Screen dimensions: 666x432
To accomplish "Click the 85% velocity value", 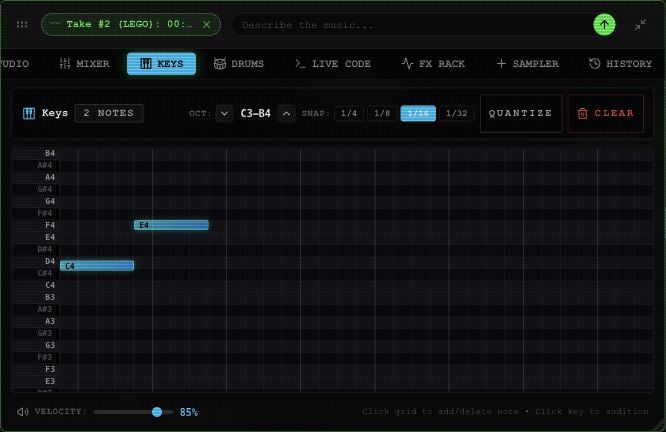I will pyautogui.click(x=189, y=412).
